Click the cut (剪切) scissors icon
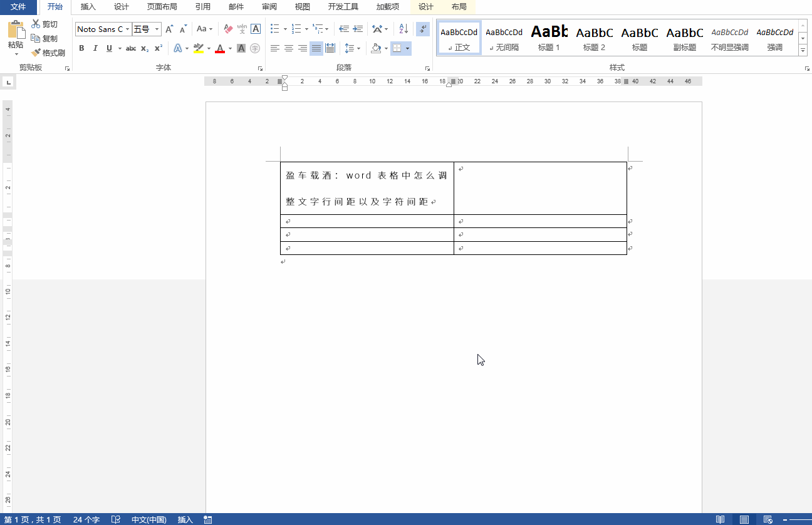This screenshot has width=812, height=525. pyautogui.click(x=36, y=24)
